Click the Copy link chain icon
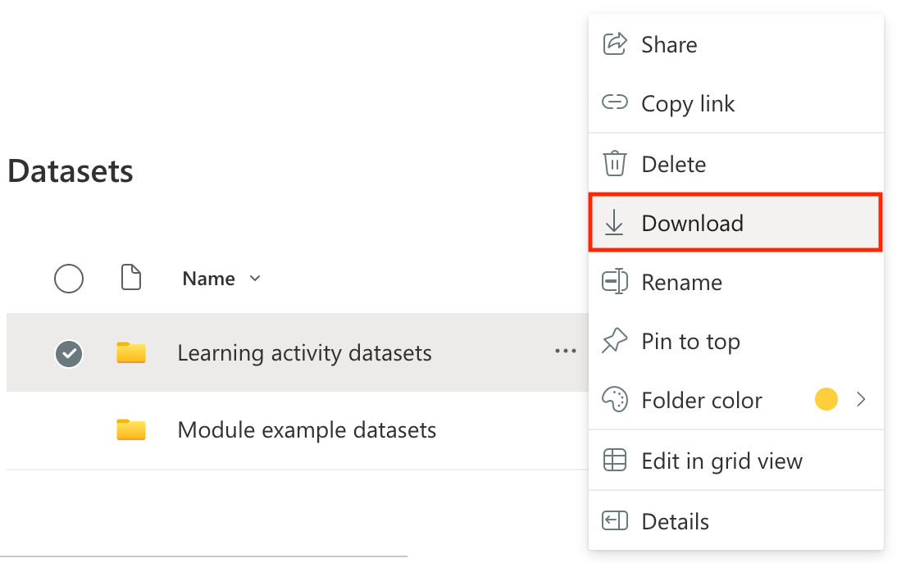Viewport: 924px width, 563px height. pos(615,103)
